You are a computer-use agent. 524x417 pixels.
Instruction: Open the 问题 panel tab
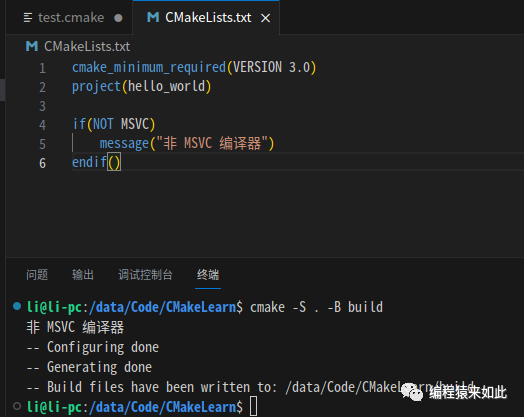(x=37, y=275)
